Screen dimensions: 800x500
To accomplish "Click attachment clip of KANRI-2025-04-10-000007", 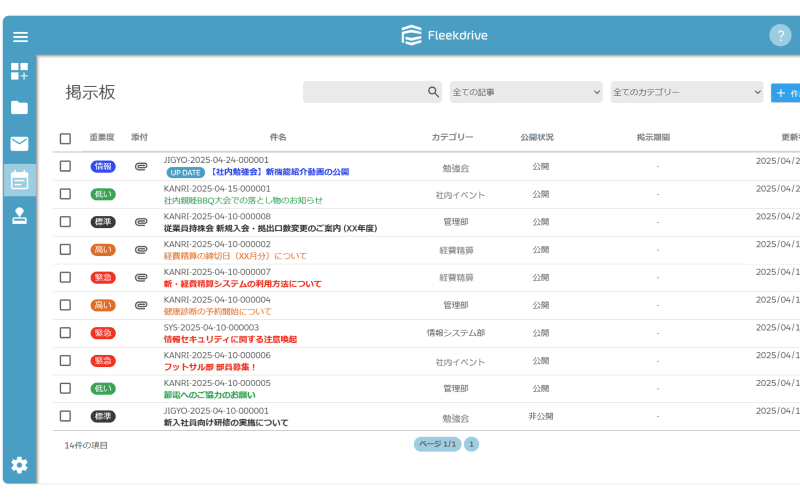I will click(141, 278).
